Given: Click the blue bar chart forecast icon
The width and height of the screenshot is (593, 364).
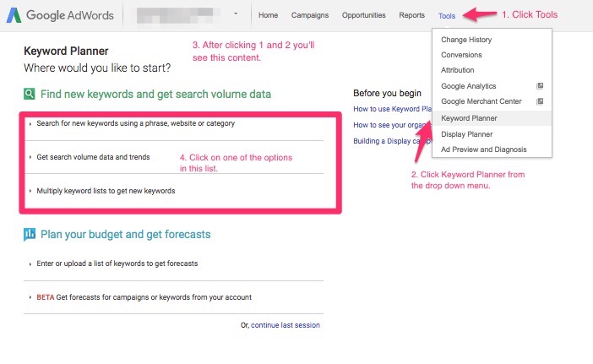Looking at the screenshot, I should (29, 234).
